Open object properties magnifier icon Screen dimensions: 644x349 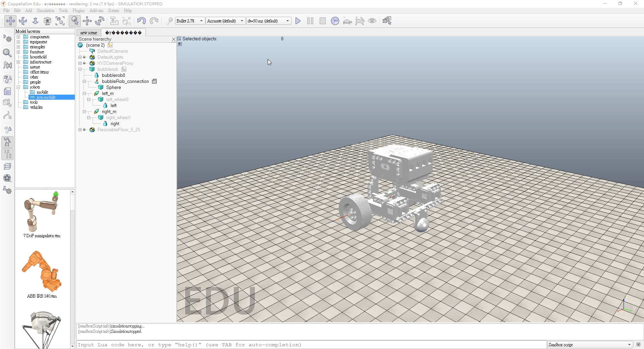7,53
